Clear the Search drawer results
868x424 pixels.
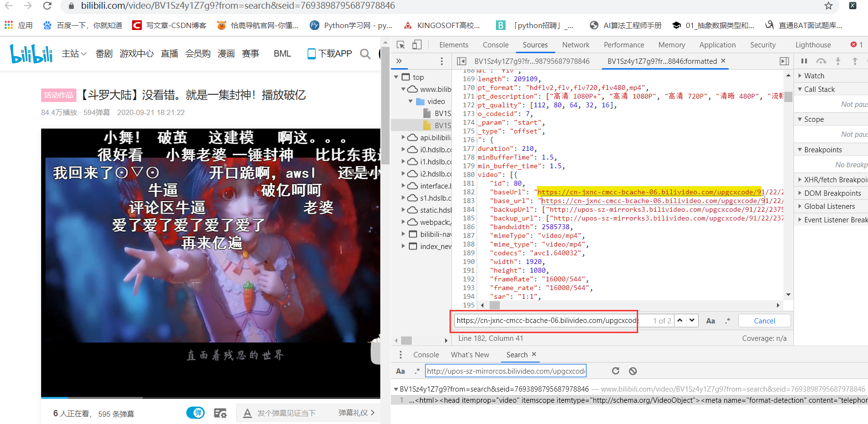(633, 371)
